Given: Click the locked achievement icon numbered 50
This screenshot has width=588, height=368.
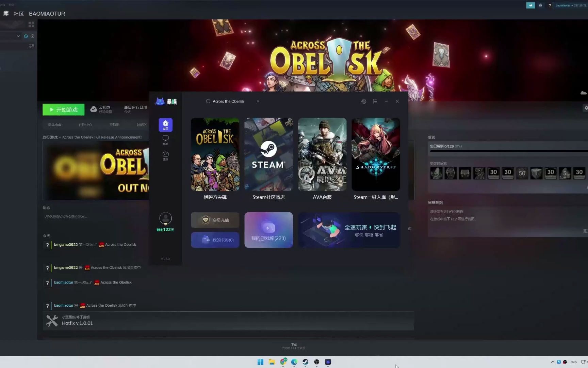Looking at the screenshot, I should click(522, 173).
